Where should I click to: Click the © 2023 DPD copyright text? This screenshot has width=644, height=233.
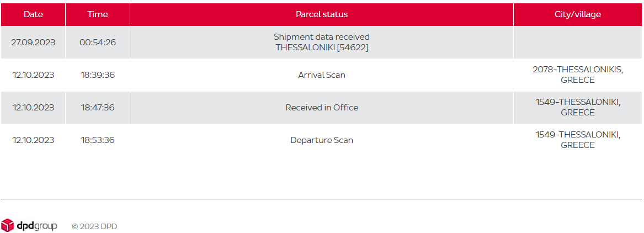coord(94,226)
